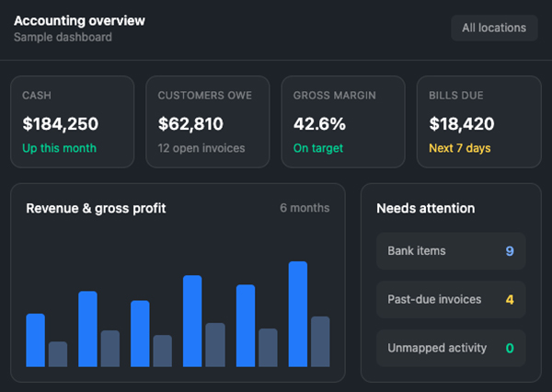Open the Bills Due card
552x392 pixels.
pyautogui.click(x=478, y=121)
